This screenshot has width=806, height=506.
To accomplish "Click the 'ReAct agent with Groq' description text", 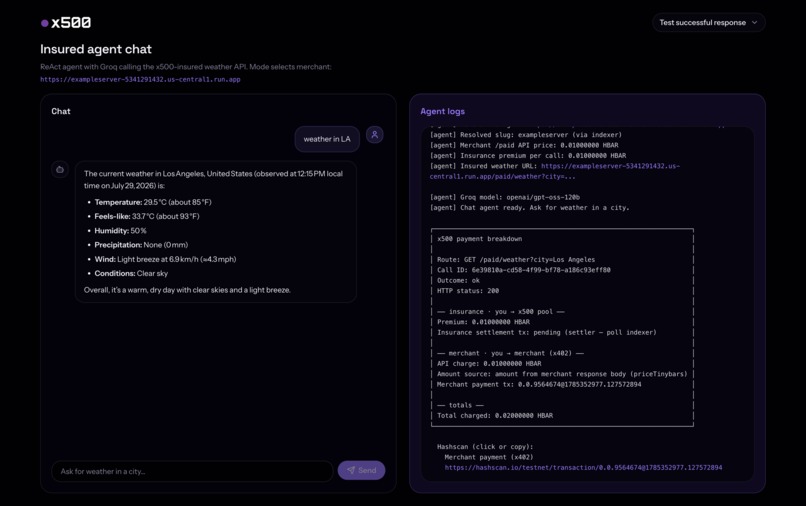I will point(186,67).
